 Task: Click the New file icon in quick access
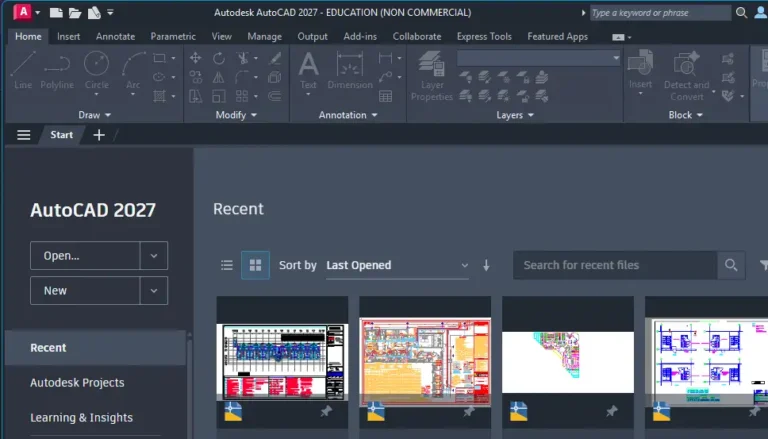pyautogui.click(x=56, y=13)
